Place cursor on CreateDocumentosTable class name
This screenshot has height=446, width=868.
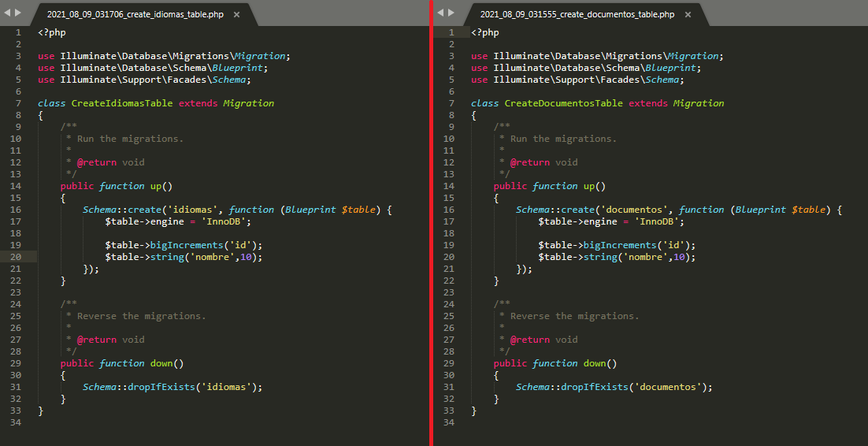pyautogui.click(x=563, y=103)
